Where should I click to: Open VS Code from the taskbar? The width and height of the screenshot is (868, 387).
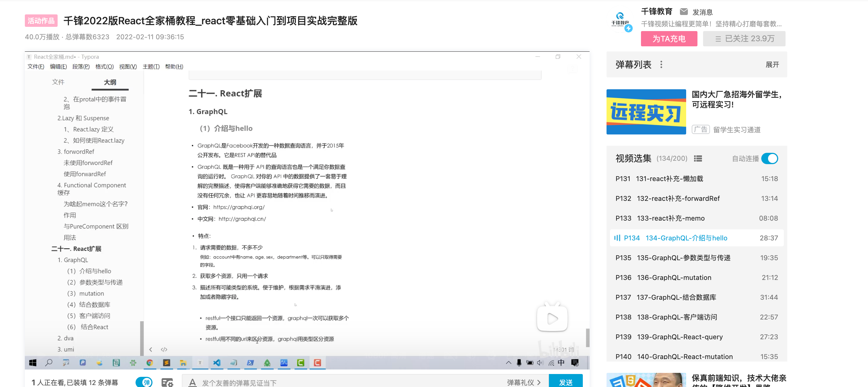click(217, 363)
